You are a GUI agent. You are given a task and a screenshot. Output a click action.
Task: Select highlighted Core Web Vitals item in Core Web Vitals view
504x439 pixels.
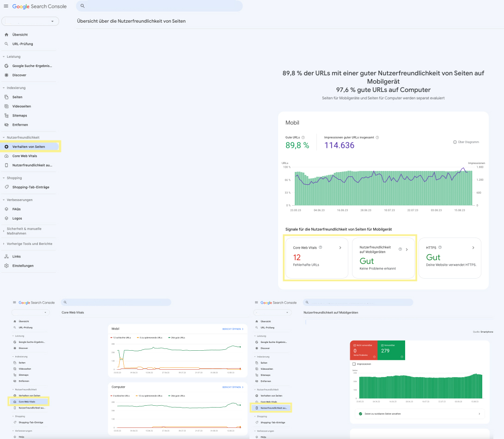(x=29, y=402)
